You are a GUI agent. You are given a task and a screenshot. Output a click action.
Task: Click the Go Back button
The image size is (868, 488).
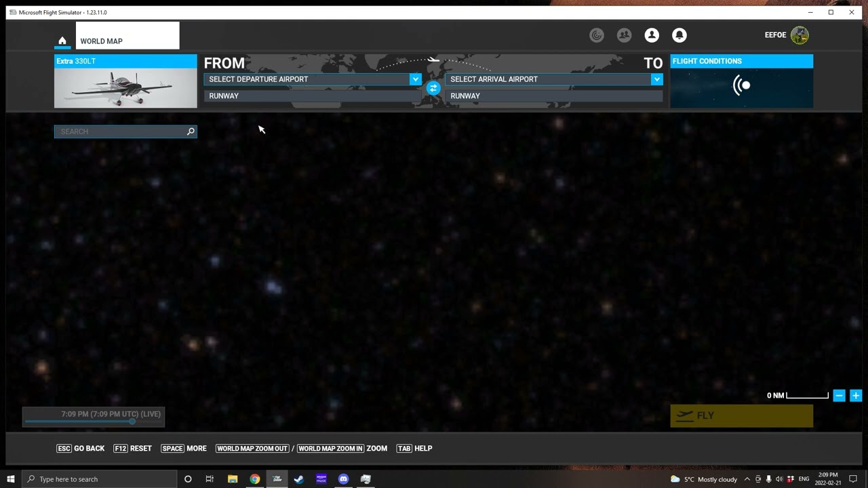pyautogui.click(x=81, y=449)
